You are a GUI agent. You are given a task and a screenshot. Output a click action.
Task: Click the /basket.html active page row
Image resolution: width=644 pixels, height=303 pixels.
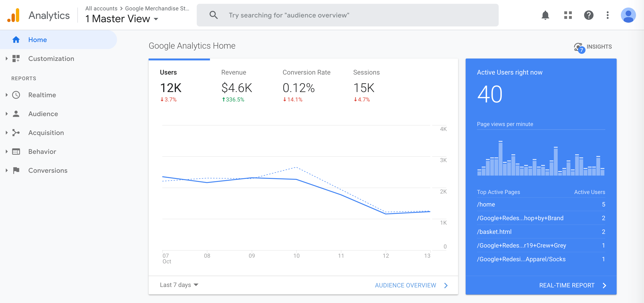[x=541, y=232]
